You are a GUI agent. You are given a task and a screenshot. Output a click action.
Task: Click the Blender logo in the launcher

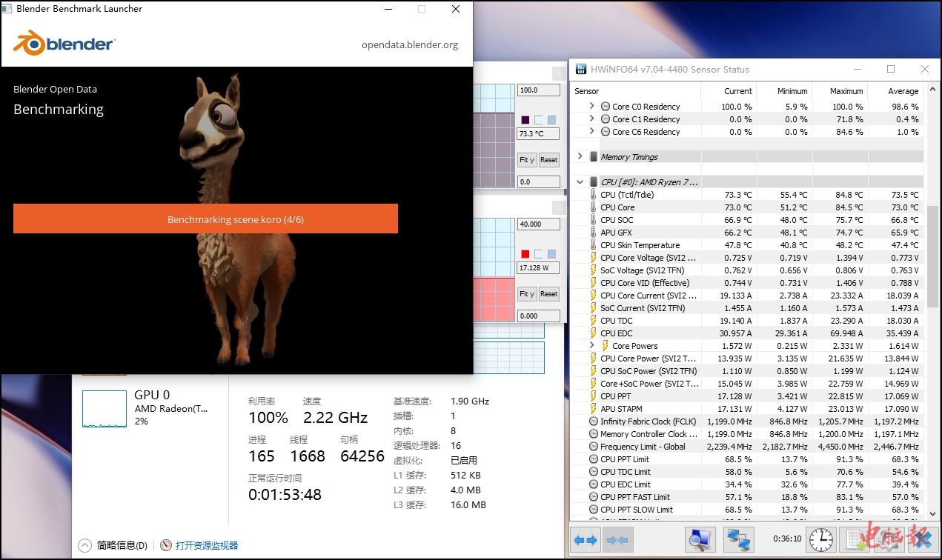(64, 44)
